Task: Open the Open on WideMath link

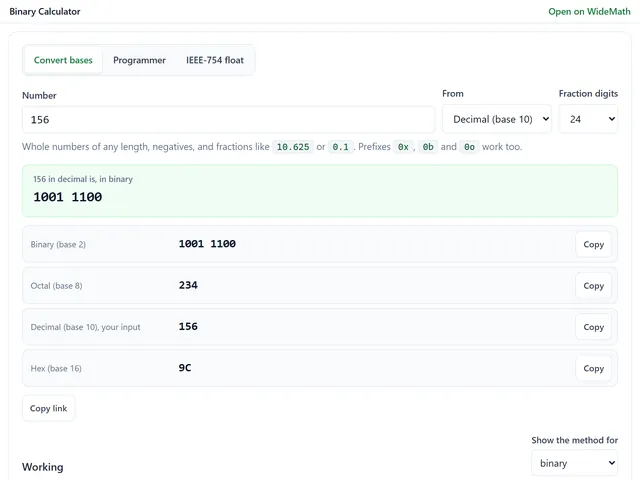Action: pos(589,11)
